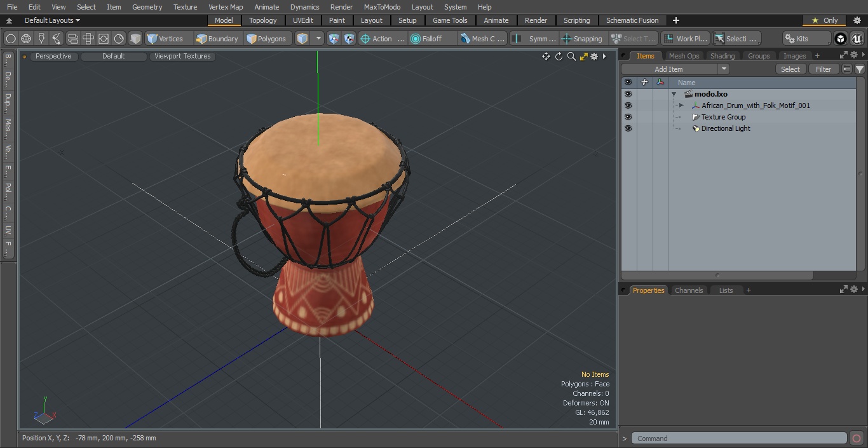
Task: Click the Filter button in Items panel
Action: (x=824, y=69)
